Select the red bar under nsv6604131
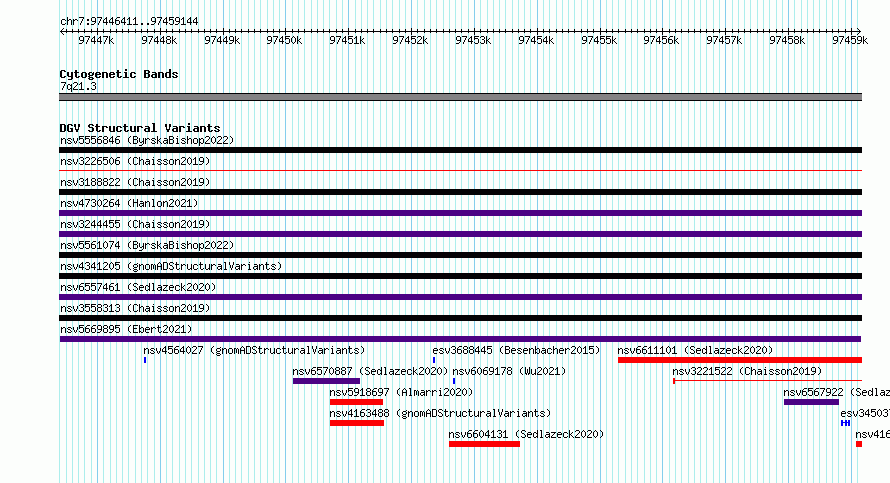The height and width of the screenshot is (483, 890). [x=484, y=444]
